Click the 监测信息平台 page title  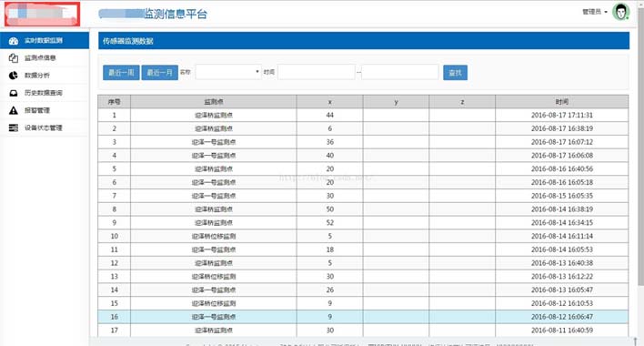pyautogui.click(x=176, y=14)
